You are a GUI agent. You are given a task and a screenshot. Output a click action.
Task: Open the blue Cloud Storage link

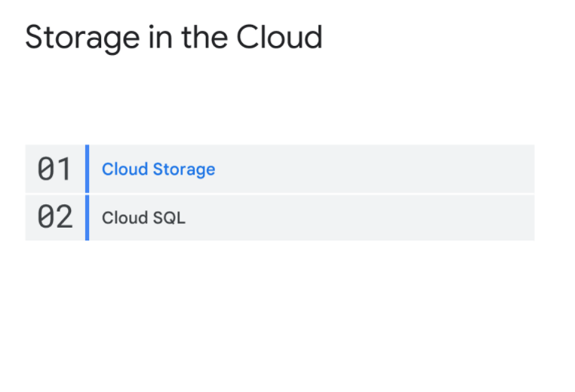tap(158, 170)
